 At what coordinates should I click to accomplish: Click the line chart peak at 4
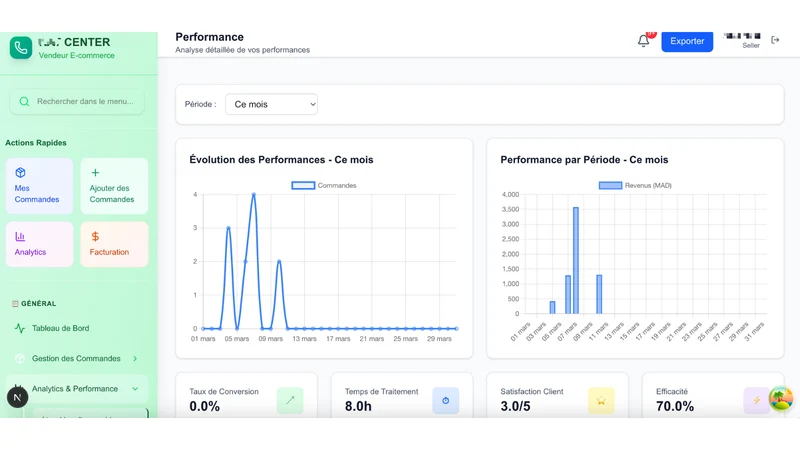point(254,194)
